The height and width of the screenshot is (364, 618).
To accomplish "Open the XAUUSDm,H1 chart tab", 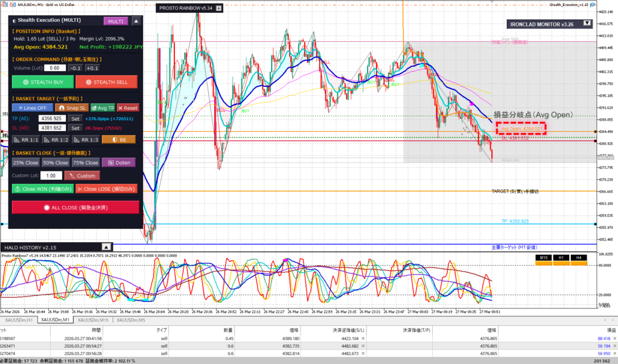I will [x=19, y=320].
